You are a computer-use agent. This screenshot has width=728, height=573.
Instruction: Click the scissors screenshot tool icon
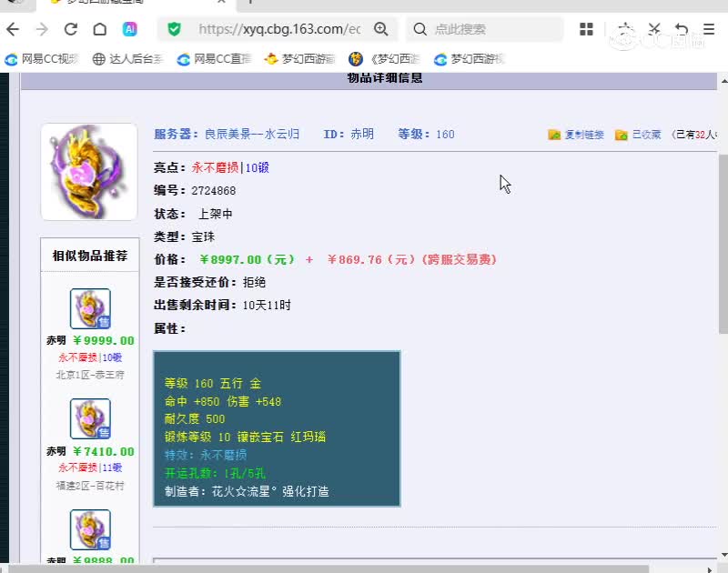coord(654,29)
